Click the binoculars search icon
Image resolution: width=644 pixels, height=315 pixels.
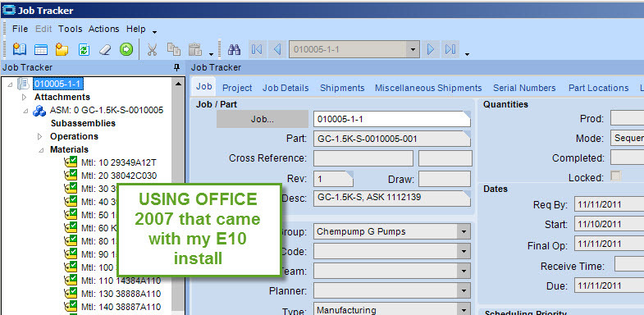click(x=234, y=50)
